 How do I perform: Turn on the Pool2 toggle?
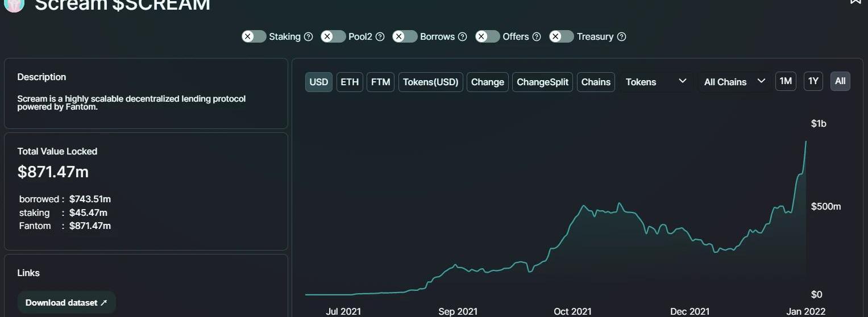click(333, 37)
